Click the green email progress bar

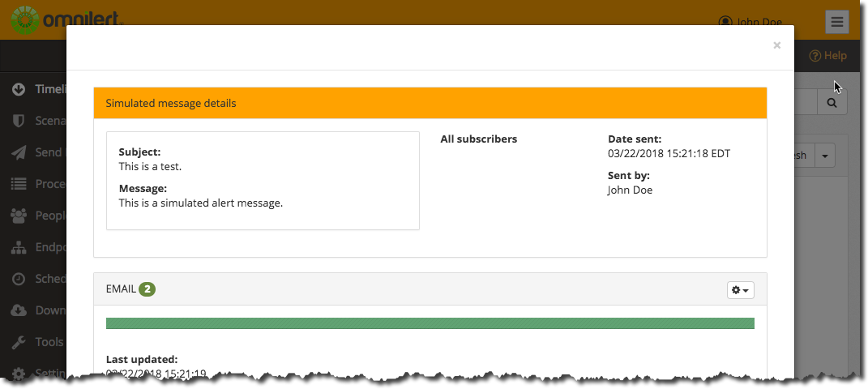coord(430,323)
